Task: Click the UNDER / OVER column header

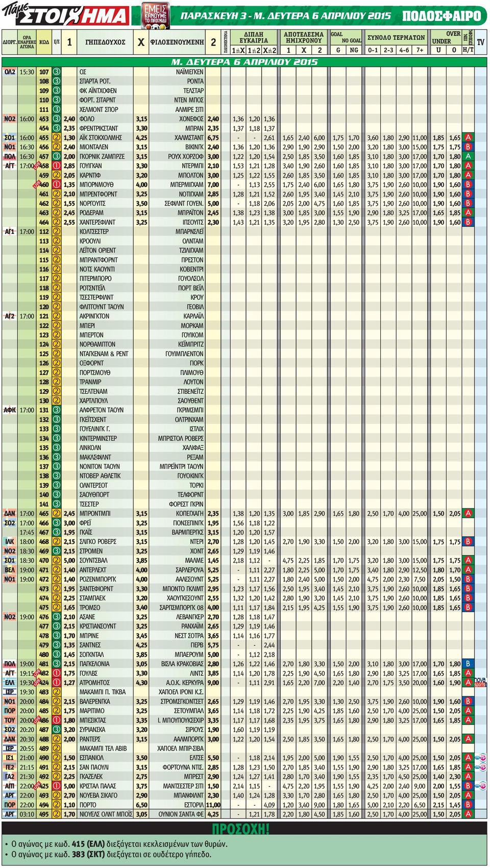Action: pos(446,37)
